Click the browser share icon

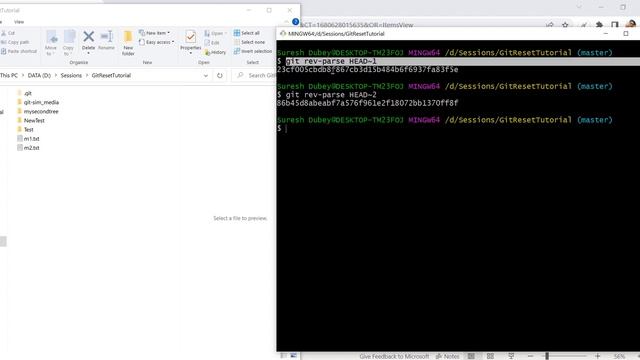(x=550, y=25)
